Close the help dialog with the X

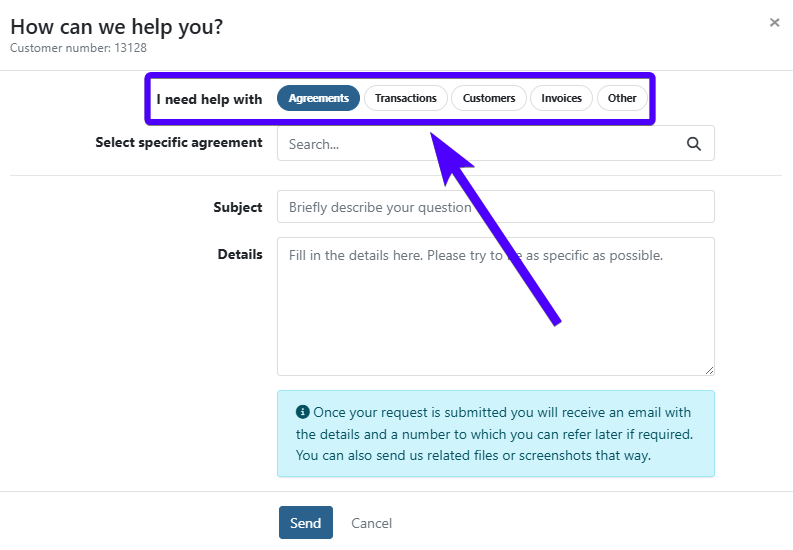point(775,23)
